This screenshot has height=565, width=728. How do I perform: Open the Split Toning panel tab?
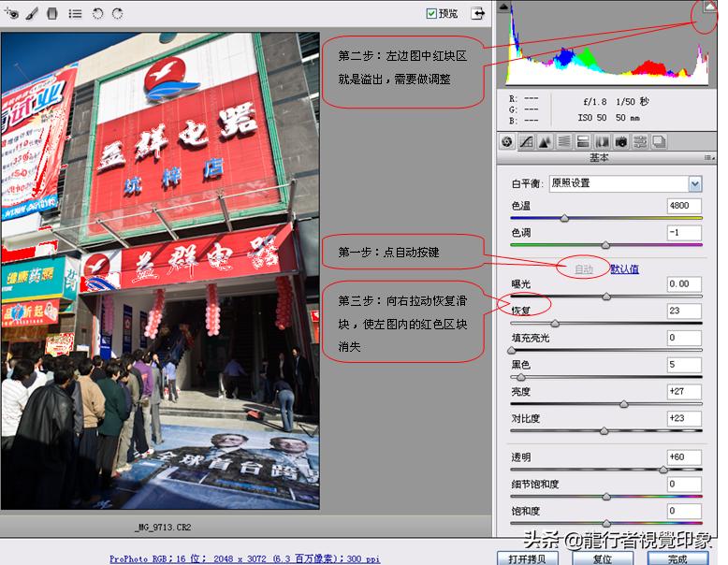583,141
